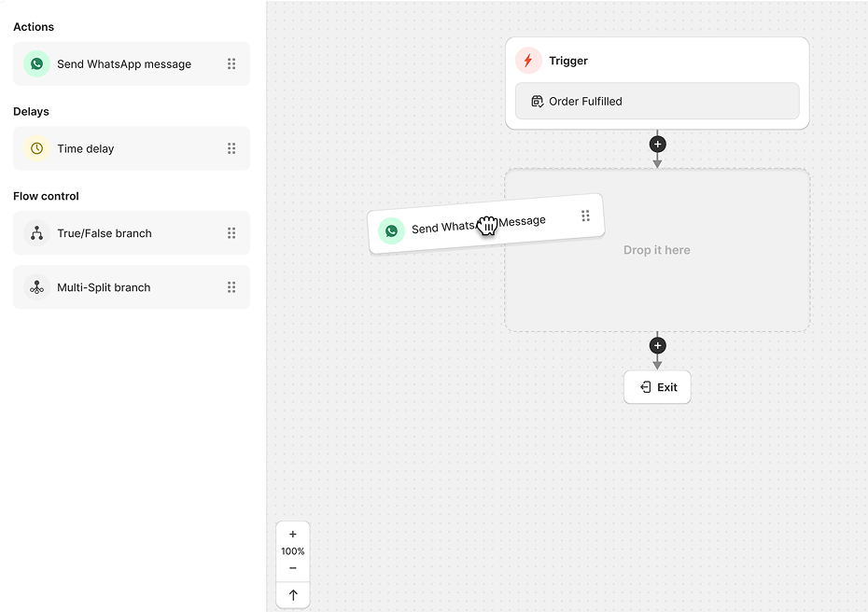Click the up arrow canvas control

click(x=293, y=595)
